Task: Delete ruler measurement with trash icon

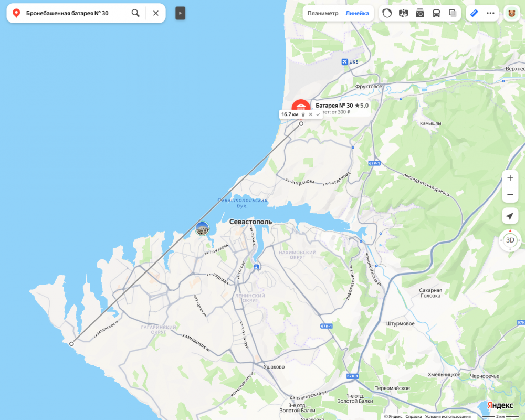Action: [x=303, y=114]
